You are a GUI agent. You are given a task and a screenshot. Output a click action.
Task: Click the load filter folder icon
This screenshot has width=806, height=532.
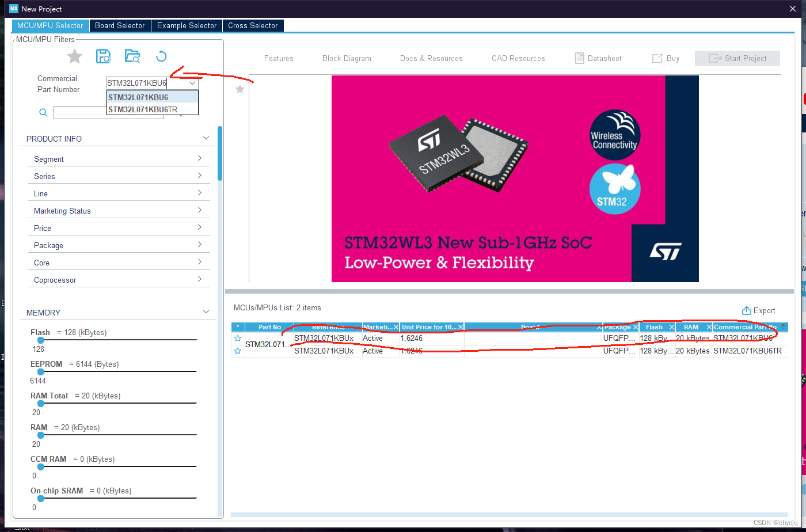pyautogui.click(x=132, y=56)
